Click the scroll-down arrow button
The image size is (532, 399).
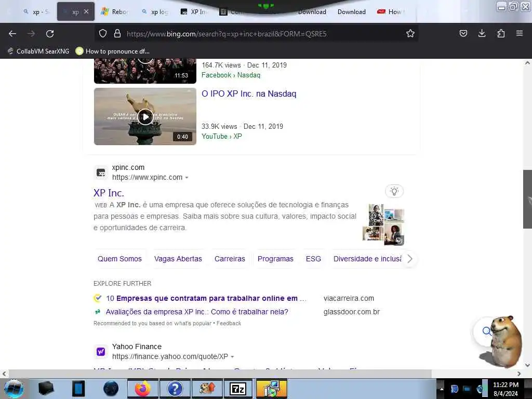(527, 365)
